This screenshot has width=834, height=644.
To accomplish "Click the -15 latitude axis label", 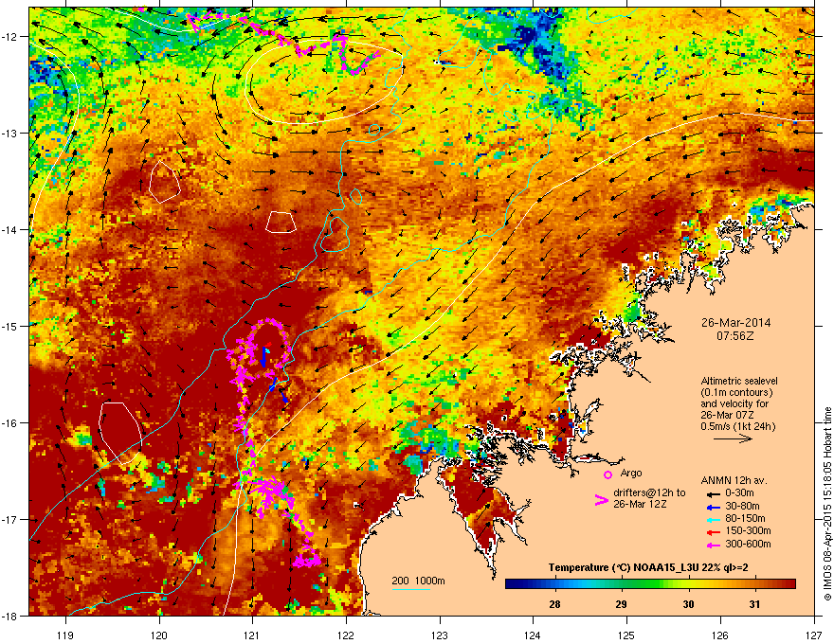I will click(10, 326).
